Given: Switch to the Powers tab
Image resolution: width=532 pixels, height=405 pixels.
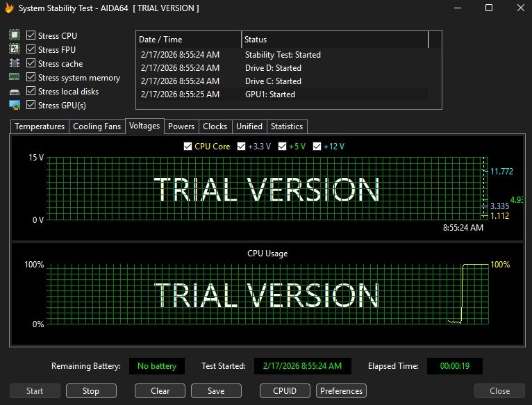Looking at the screenshot, I should (x=181, y=126).
